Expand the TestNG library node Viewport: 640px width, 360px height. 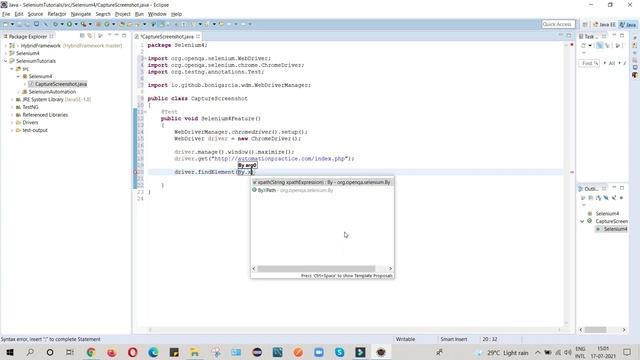click(12, 107)
